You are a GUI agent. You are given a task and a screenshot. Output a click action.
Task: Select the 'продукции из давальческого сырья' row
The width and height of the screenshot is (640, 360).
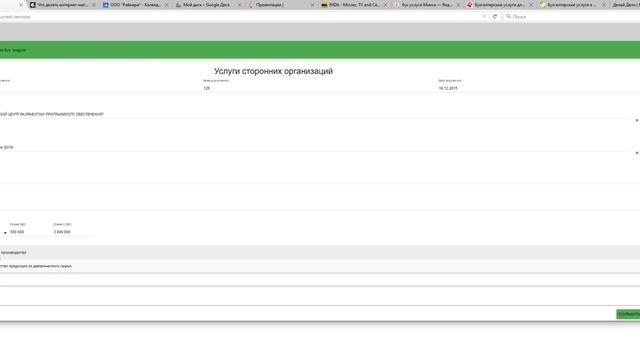pyautogui.click(x=320, y=266)
